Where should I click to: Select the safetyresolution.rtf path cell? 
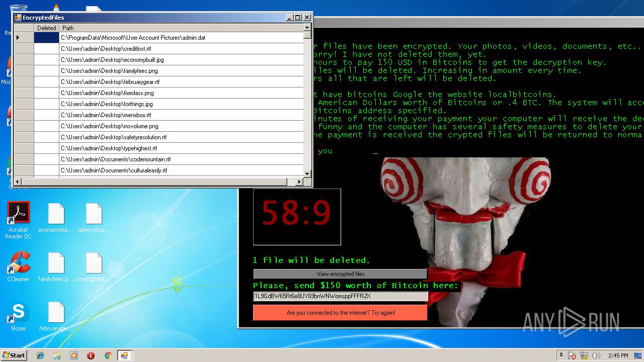coord(181,137)
